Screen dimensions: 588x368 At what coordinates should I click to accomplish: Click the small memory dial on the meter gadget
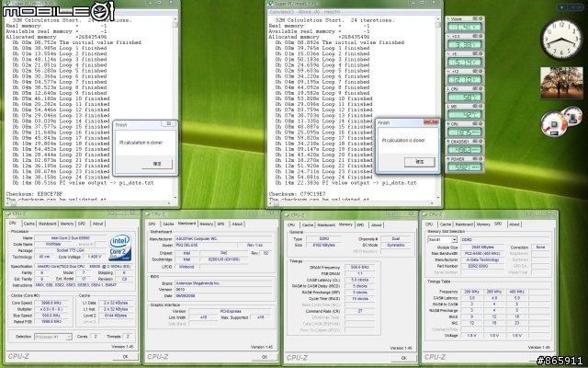tap(572, 115)
